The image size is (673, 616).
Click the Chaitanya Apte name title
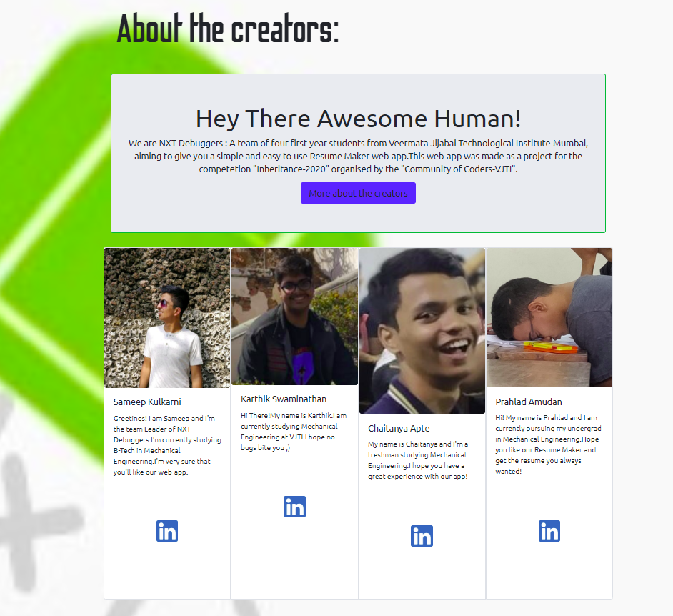pyautogui.click(x=399, y=428)
